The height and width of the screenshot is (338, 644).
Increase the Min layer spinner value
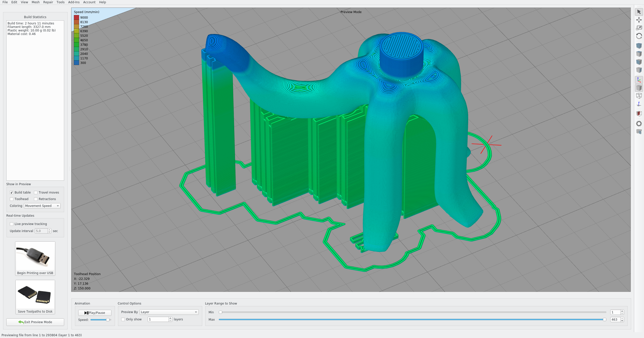pos(622,311)
